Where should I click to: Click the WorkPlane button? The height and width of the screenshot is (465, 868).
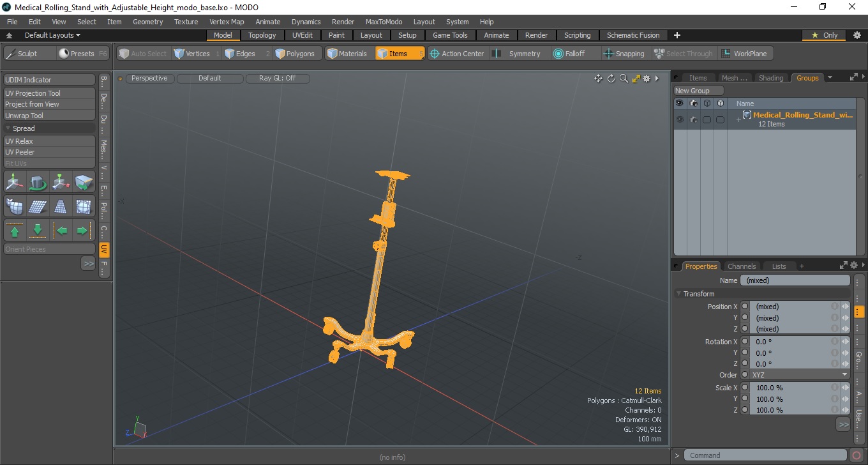746,54
